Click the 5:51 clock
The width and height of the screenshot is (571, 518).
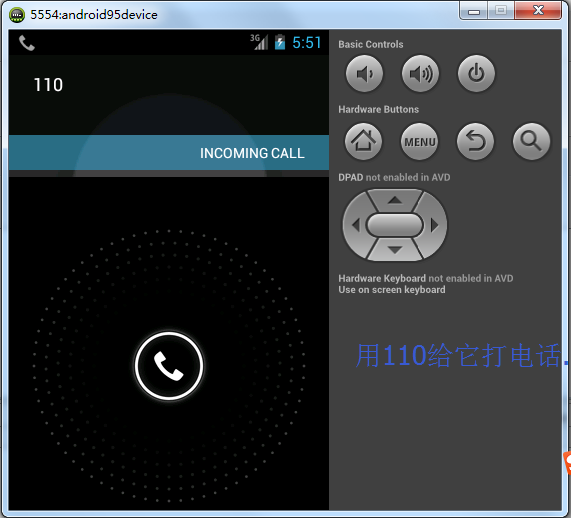point(307,43)
